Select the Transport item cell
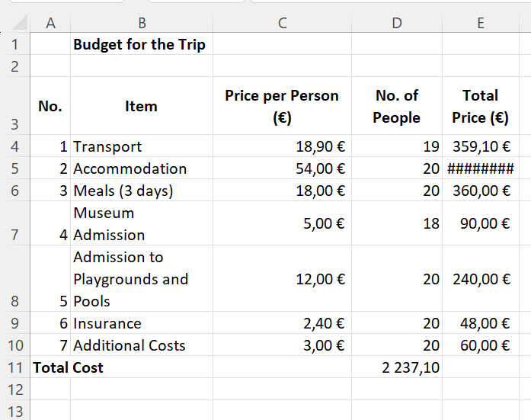Viewport: 531px width, 420px height. (x=141, y=147)
